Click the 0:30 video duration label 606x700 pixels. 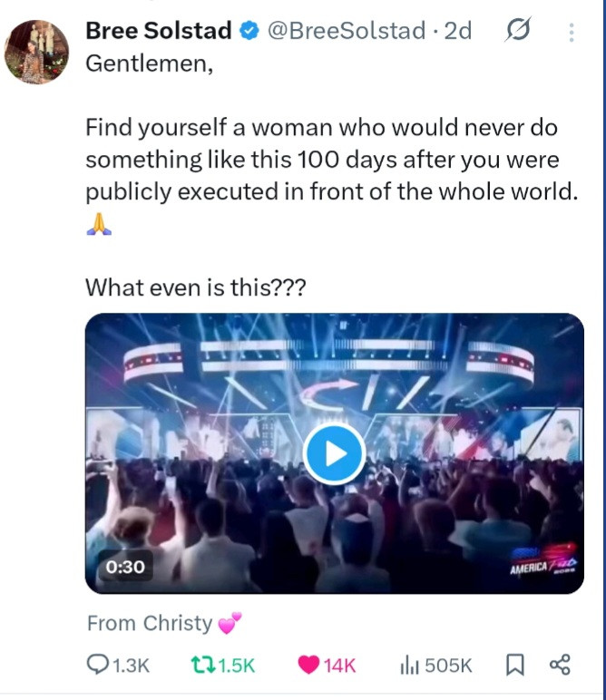[125, 566]
